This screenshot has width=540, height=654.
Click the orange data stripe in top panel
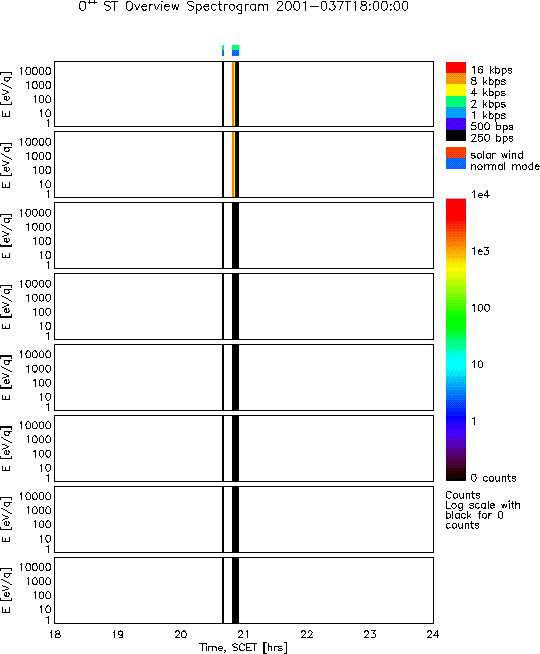233,94
